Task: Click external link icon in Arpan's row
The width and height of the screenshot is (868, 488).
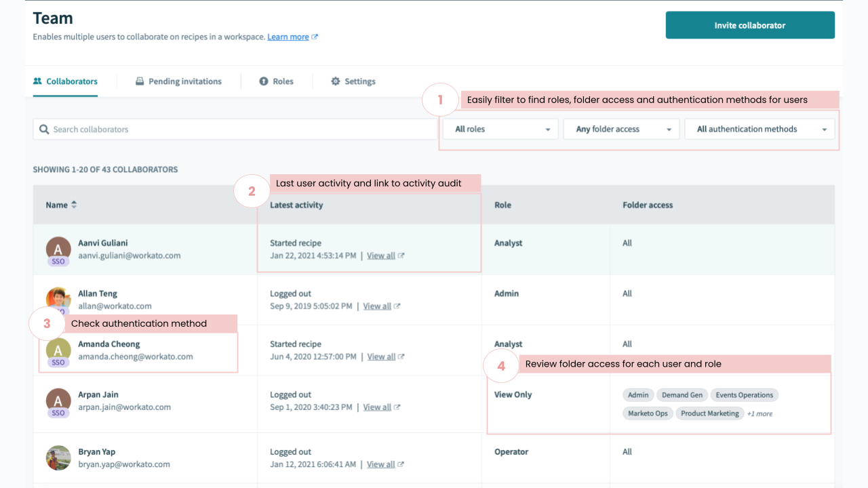Action: tap(397, 407)
